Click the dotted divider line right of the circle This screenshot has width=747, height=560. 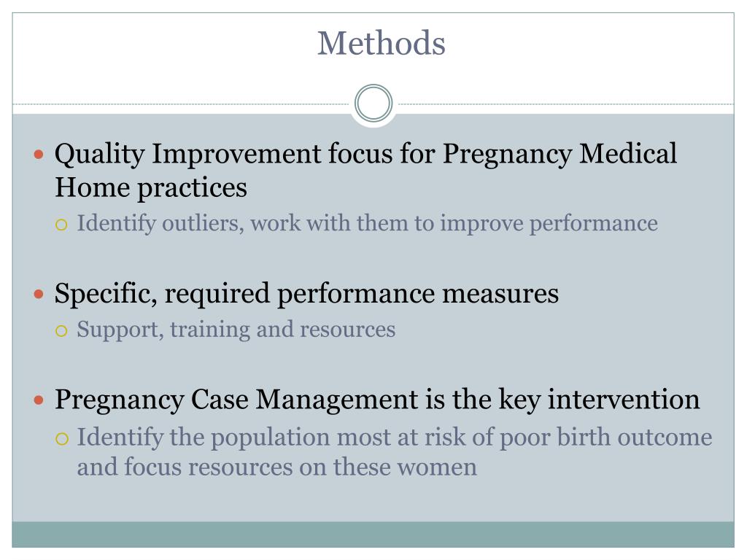tap(565, 104)
